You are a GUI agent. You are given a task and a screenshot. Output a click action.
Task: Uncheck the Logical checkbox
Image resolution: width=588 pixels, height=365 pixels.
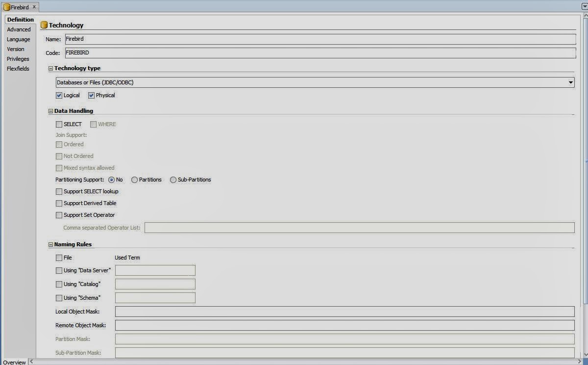[59, 95]
